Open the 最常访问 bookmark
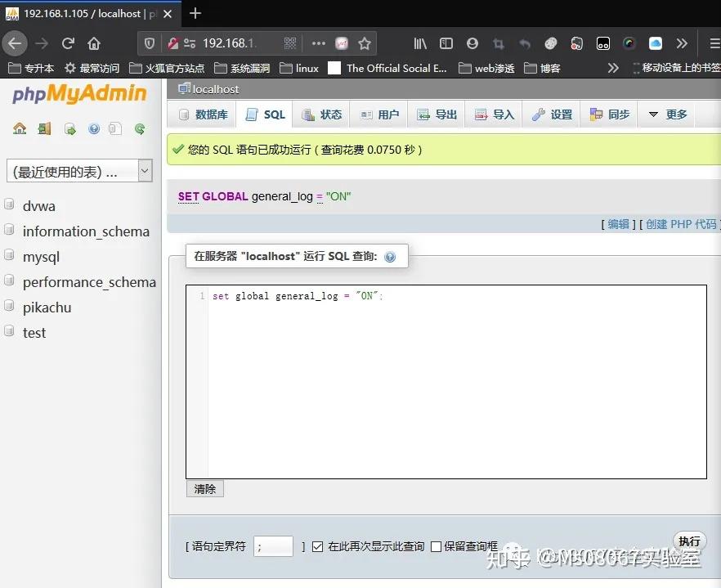721x588 pixels. tap(92, 68)
